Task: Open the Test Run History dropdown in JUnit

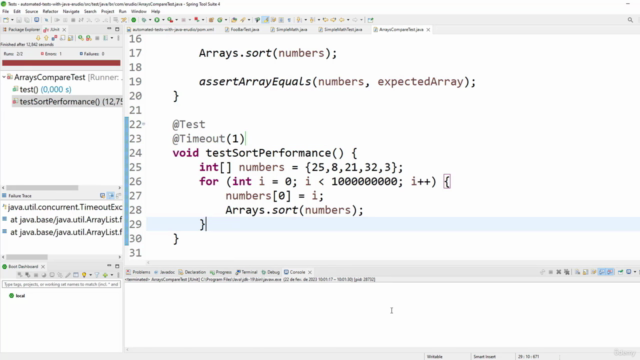Action: pyautogui.click(x=112, y=38)
